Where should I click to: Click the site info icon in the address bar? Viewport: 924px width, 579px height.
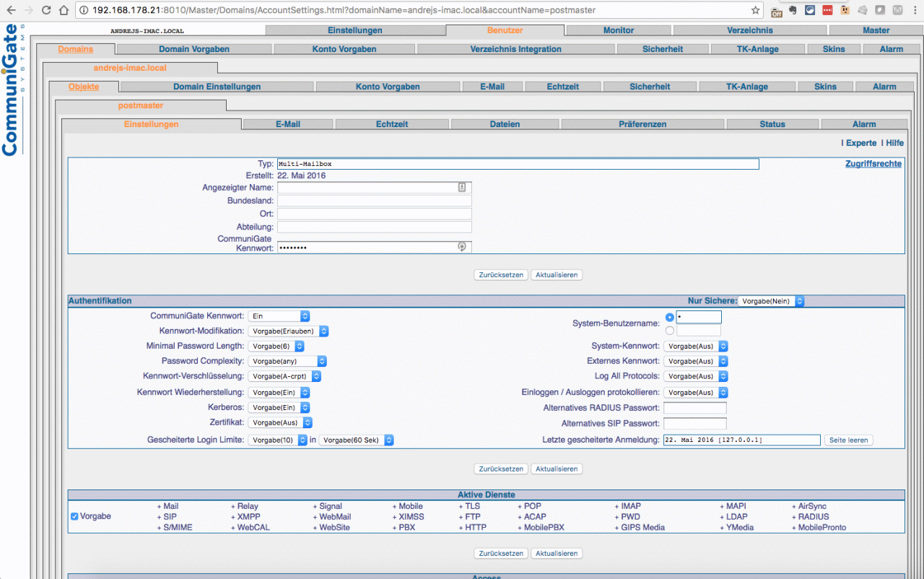84,10
